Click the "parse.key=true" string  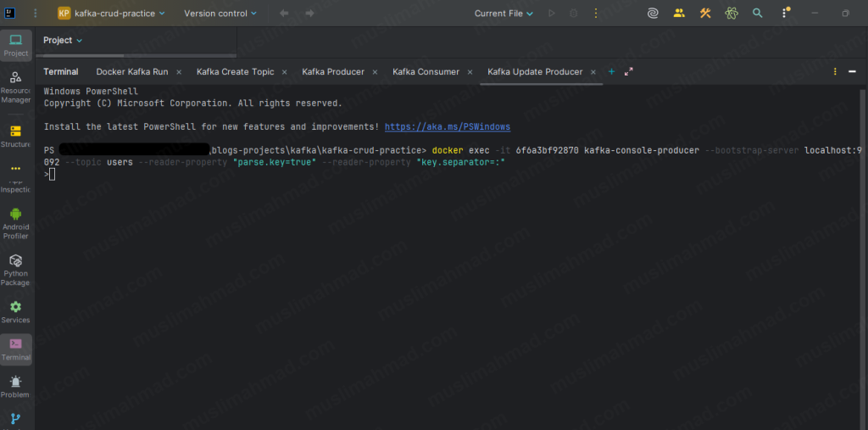275,162
